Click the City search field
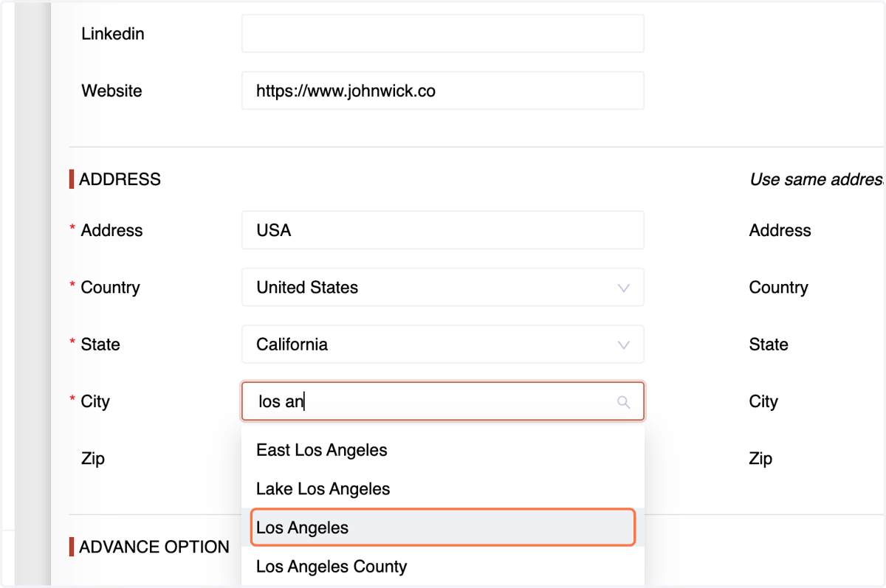The height and width of the screenshot is (588, 886). coord(442,401)
